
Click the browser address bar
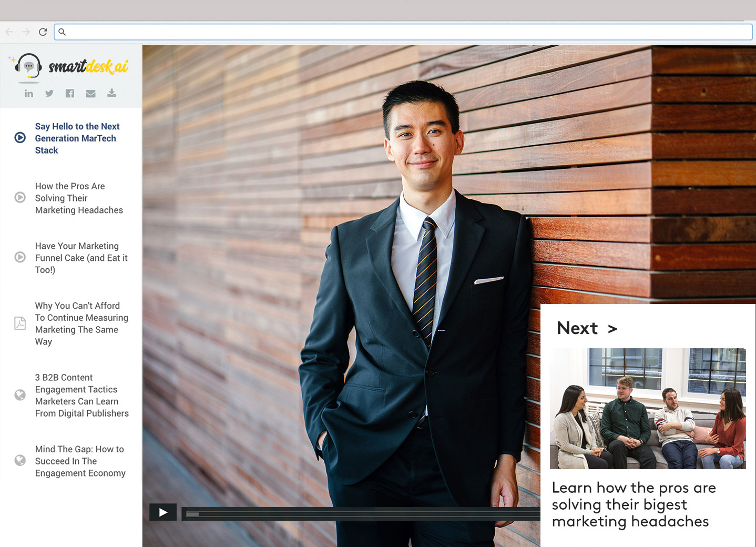[405, 32]
